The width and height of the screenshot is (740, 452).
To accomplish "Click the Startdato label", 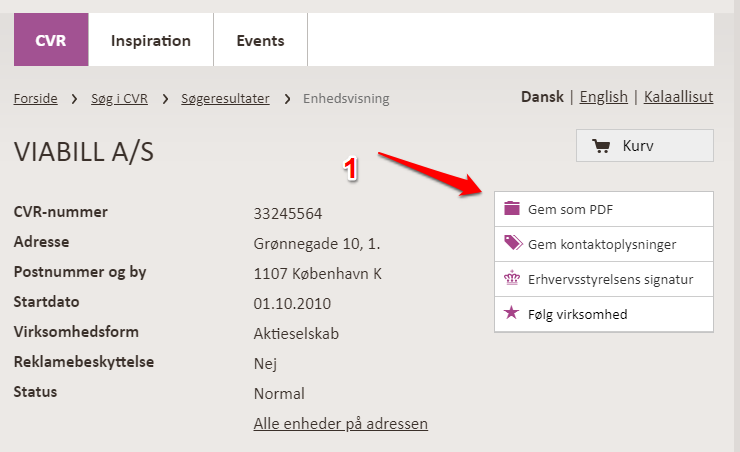I will pos(46,301).
